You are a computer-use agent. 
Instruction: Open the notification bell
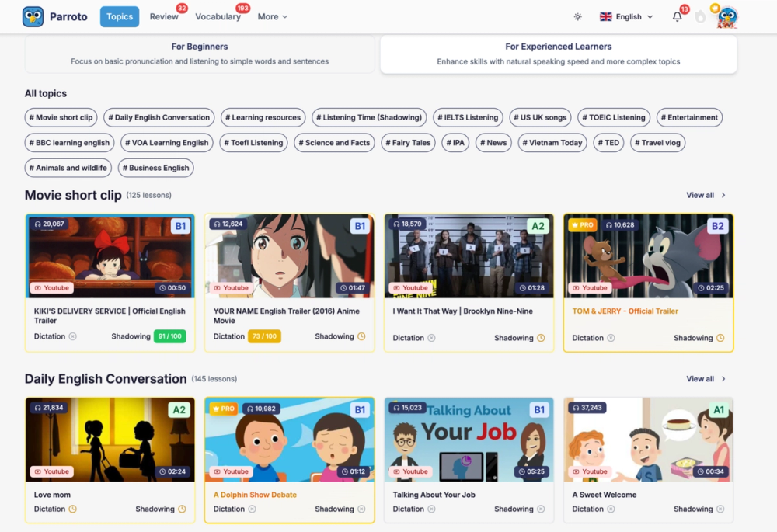[x=676, y=16]
